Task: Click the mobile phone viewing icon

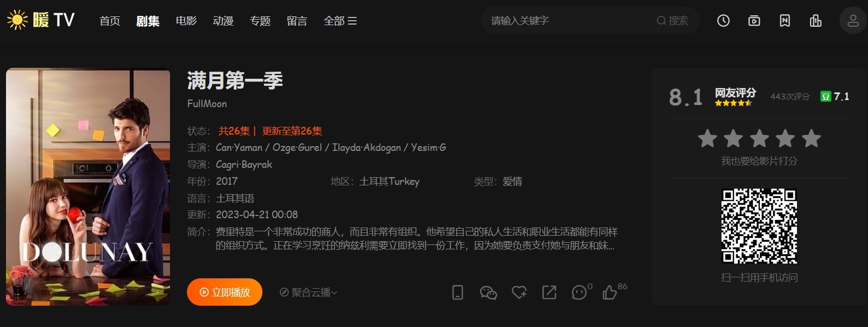Action: [x=458, y=293]
